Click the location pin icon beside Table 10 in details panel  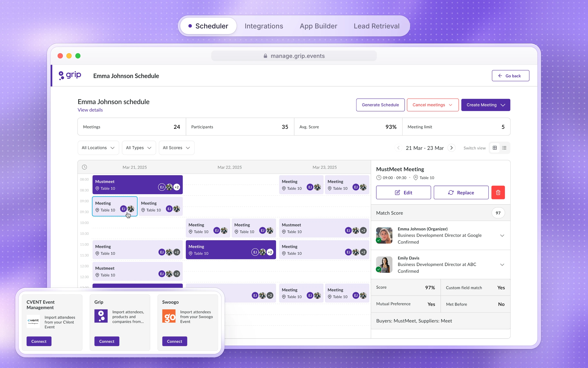pyautogui.click(x=415, y=178)
